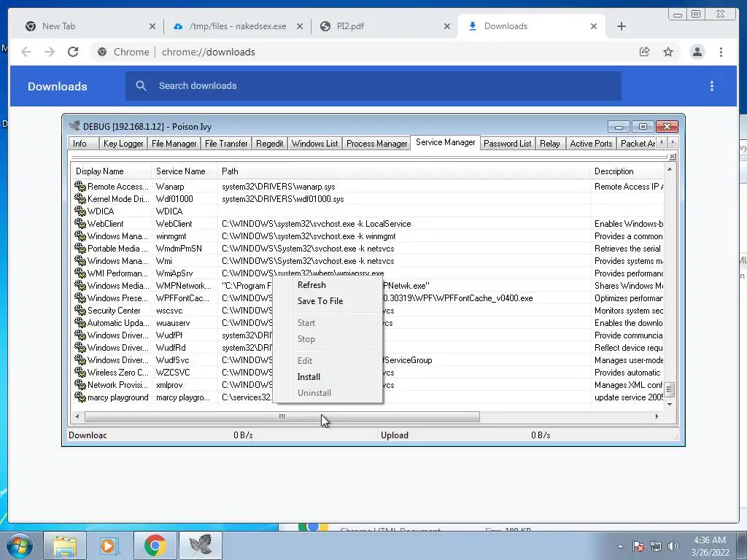Open the Downloads page more-actions menu

[712, 86]
